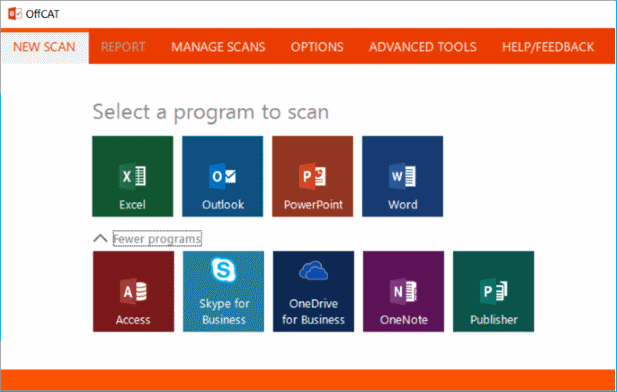Select the Excel program tile
Viewport: 617px width, 392px height.
[x=133, y=176]
